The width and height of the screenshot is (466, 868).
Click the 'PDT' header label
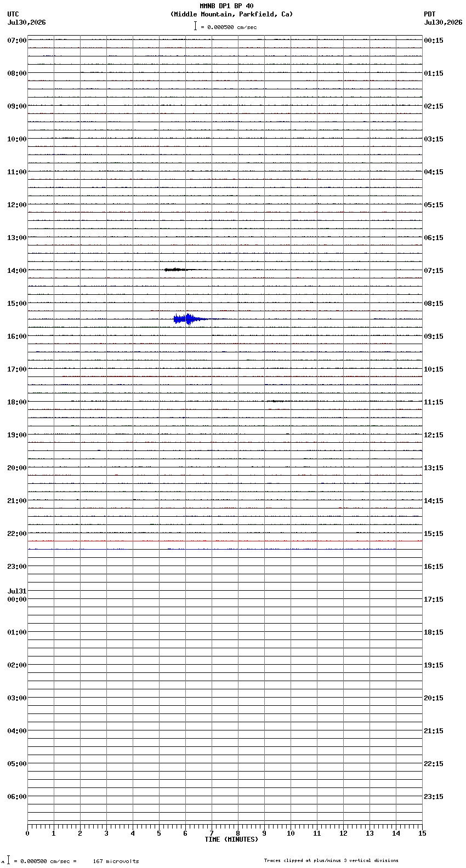(x=430, y=14)
